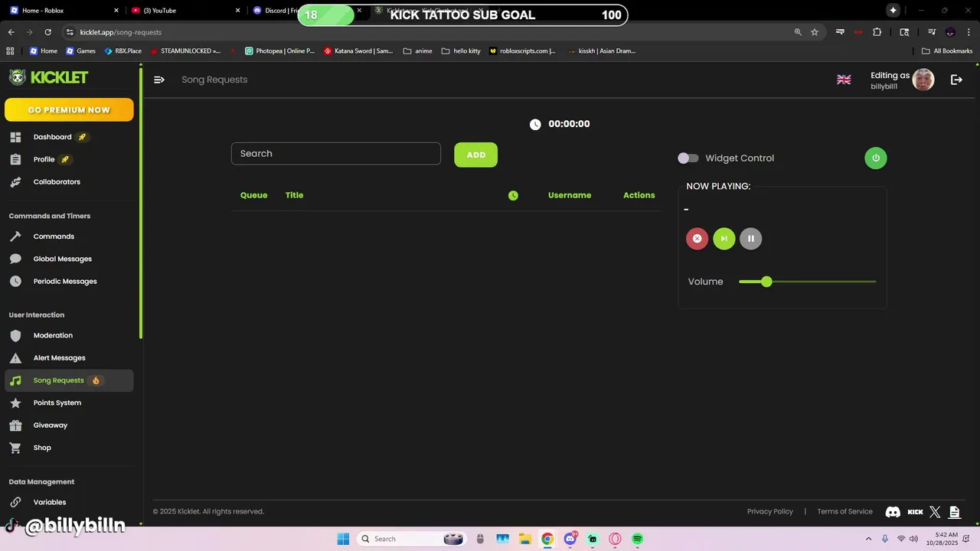The height and width of the screenshot is (551, 980).
Task: Open Periodic Messages
Action: click(65, 282)
